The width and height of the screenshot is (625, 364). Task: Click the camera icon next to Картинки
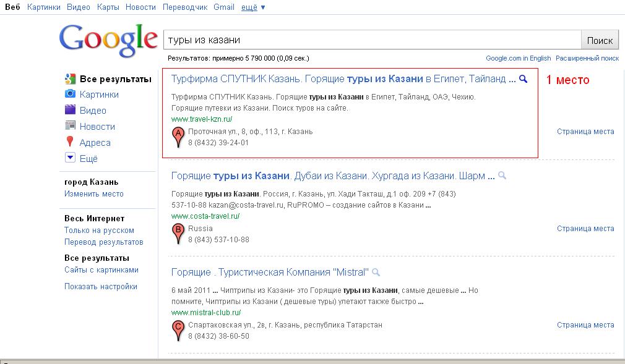[69, 93]
